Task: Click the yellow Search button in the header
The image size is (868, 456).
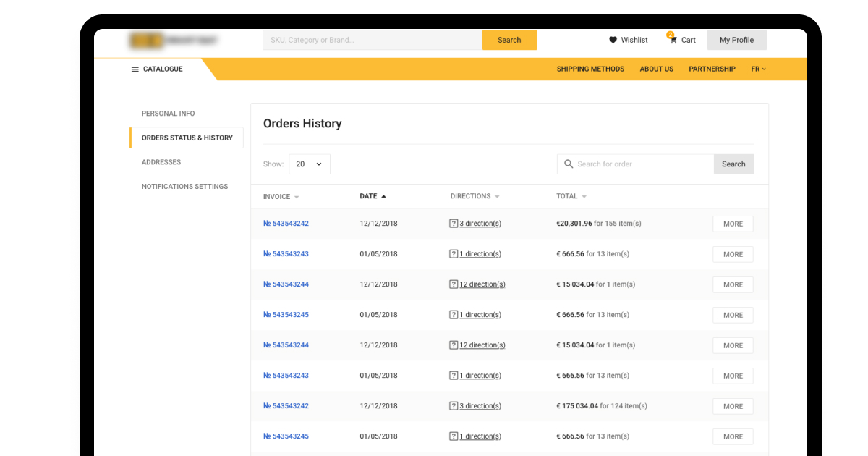Action: pos(509,40)
